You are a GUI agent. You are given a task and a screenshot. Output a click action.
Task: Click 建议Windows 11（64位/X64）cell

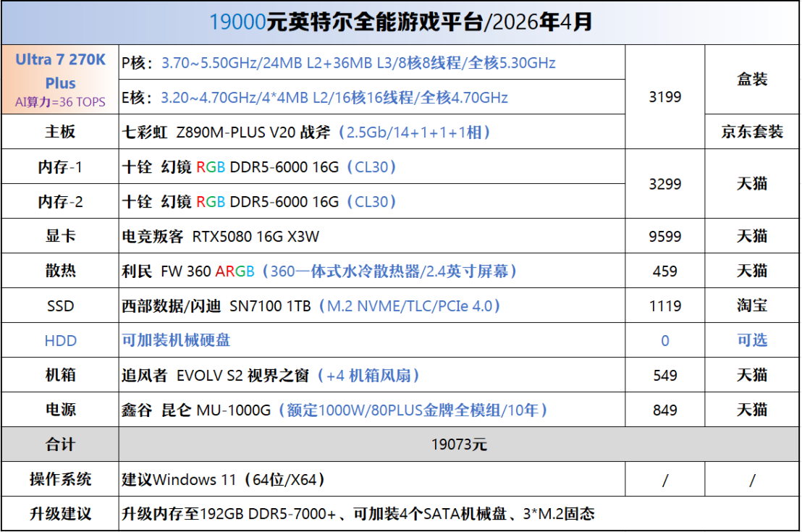coord(372,479)
